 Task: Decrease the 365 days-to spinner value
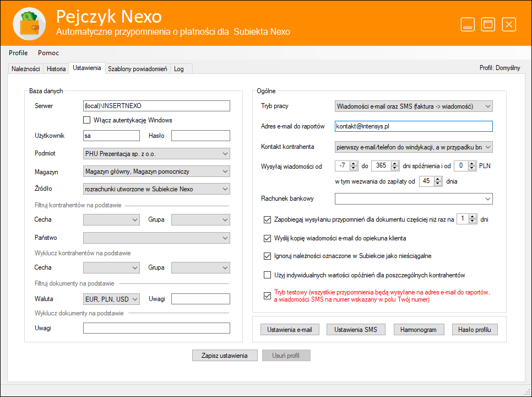click(x=394, y=168)
